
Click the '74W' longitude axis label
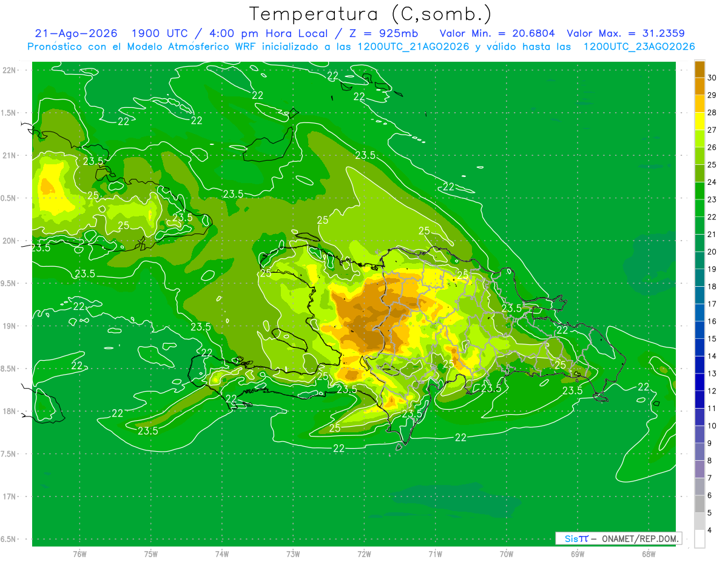[221, 554]
